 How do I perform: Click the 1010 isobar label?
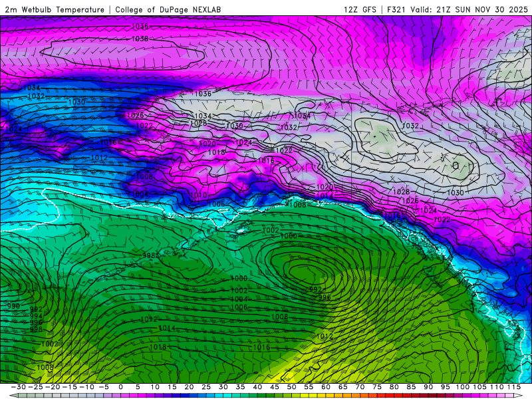[198, 195]
